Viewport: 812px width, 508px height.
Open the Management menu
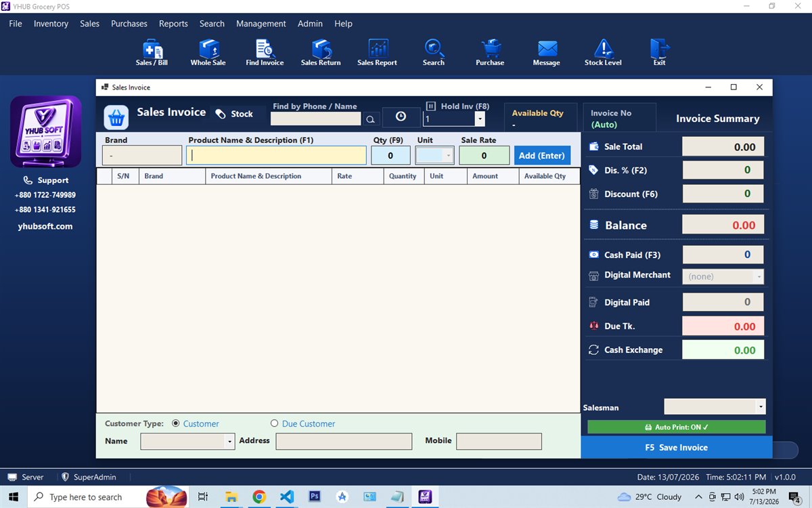point(261,24)
